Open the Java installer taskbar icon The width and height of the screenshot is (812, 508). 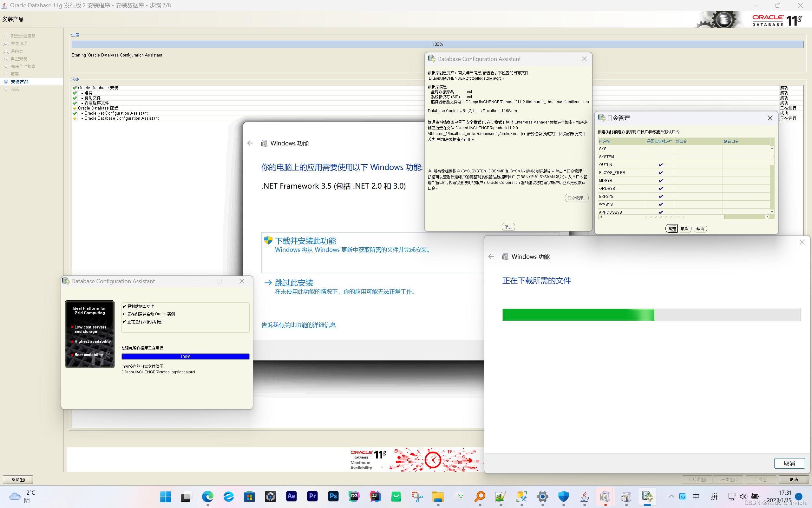coord(585,496)
